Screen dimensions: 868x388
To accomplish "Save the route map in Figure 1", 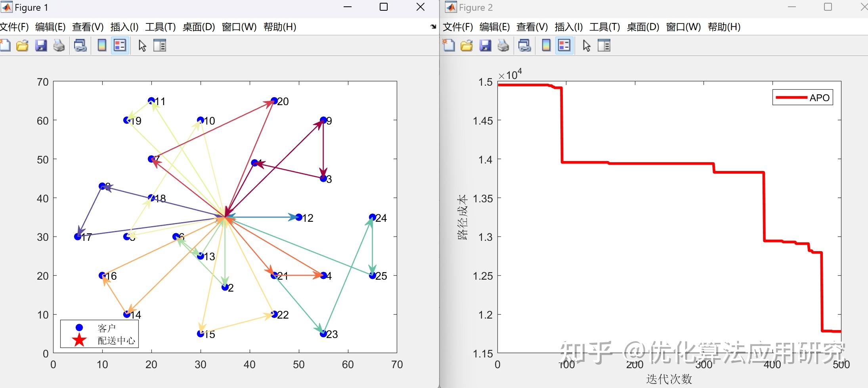I will click(41, 45).
